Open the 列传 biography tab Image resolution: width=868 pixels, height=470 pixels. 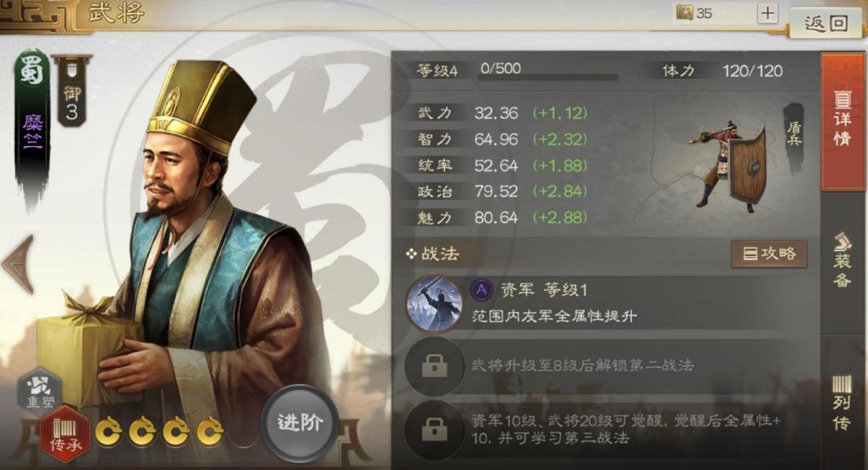(x=842, y=402)
